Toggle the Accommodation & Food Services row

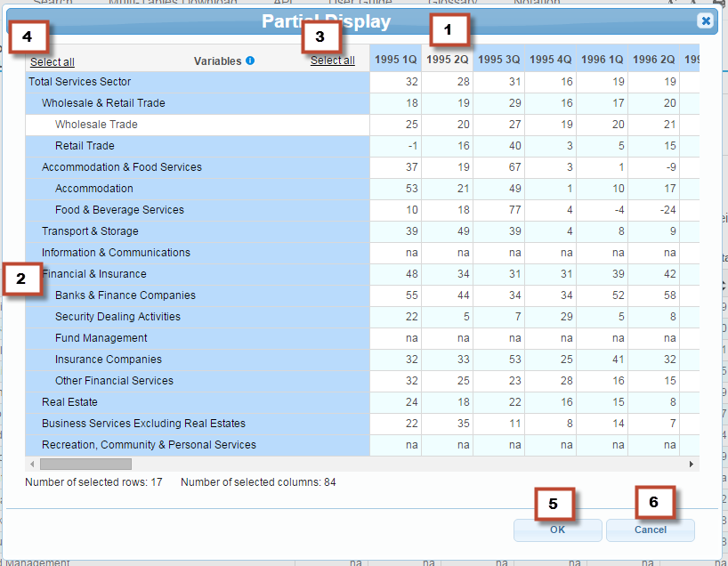(122, 167)
